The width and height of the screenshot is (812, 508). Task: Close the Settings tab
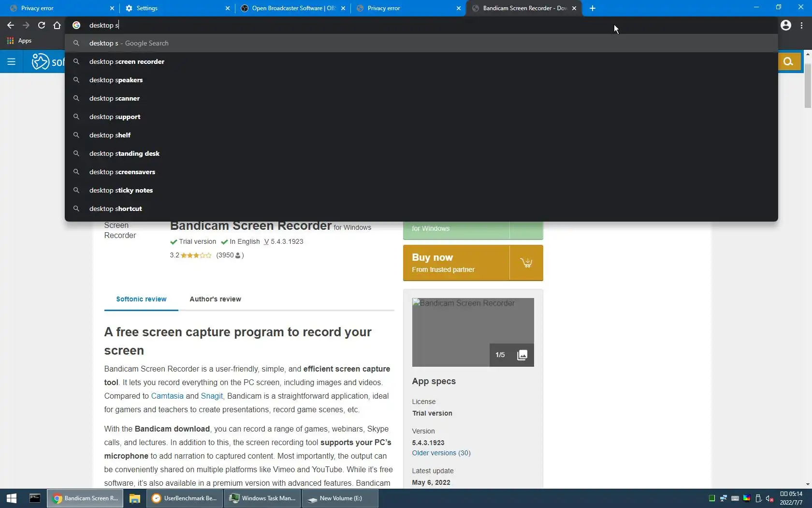point(228,8)
